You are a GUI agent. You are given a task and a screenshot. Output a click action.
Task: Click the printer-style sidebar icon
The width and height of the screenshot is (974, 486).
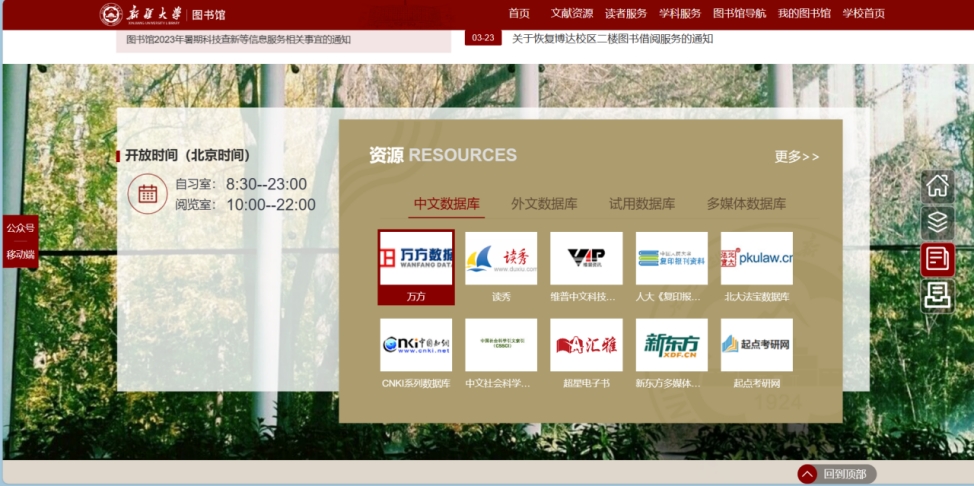(x=937, y=296)
